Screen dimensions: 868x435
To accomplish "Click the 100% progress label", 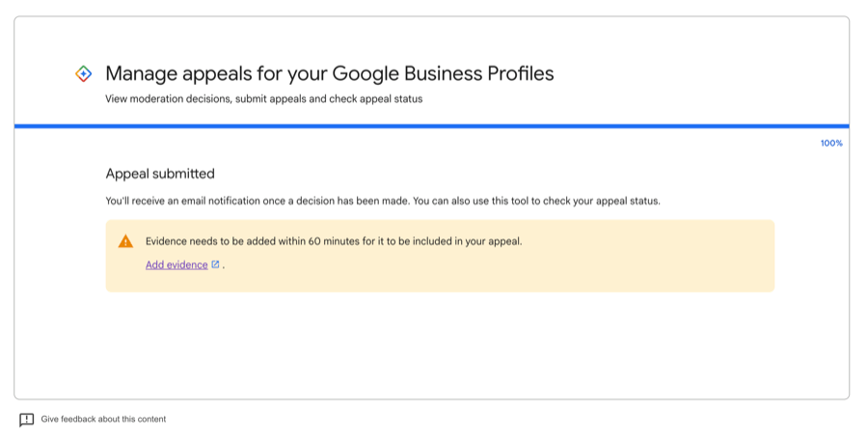I will tap(830, 143).
